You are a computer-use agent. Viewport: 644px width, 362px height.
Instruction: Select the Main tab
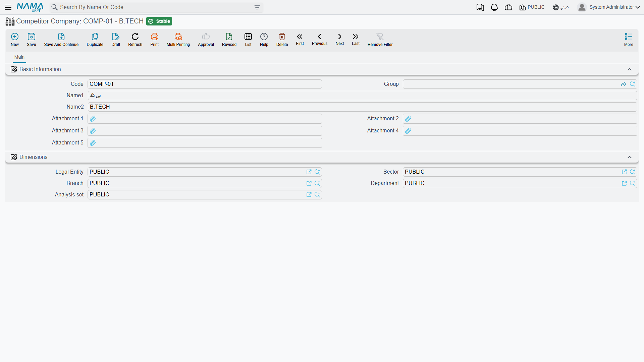tap(19, 57)
